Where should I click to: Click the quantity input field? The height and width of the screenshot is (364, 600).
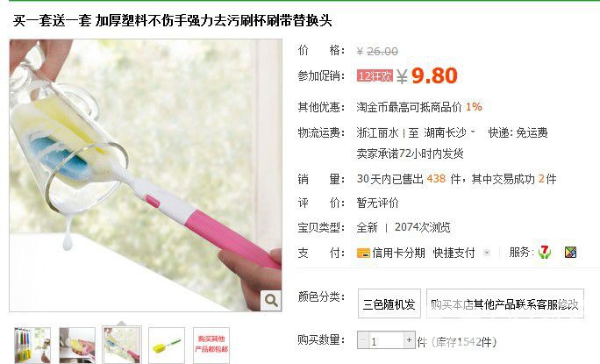(x=386, y=340)
